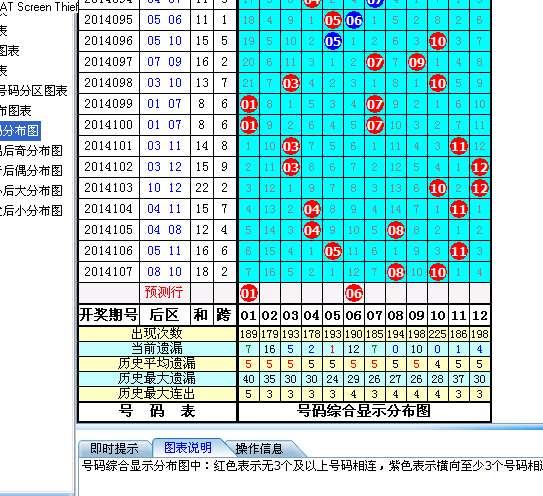Click red ball 01 in prediction row
Viewport: 543px width, 496px height.
pos(248,293)
